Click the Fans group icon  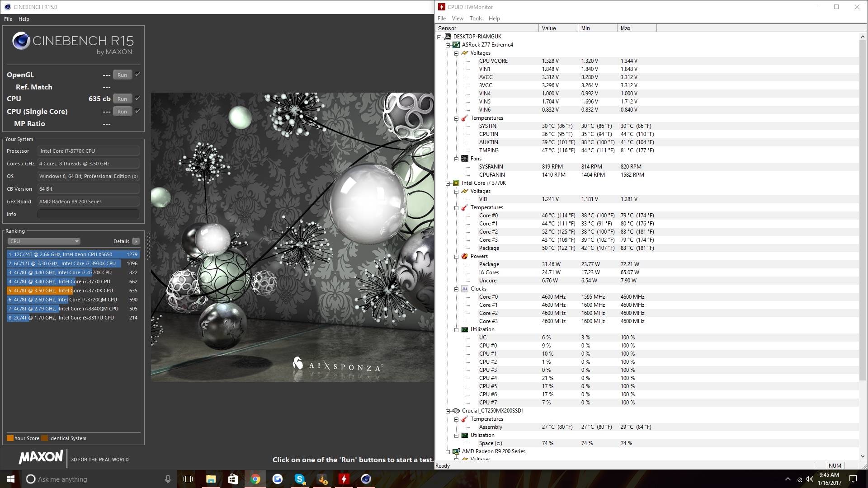click(x=465, y=159)
